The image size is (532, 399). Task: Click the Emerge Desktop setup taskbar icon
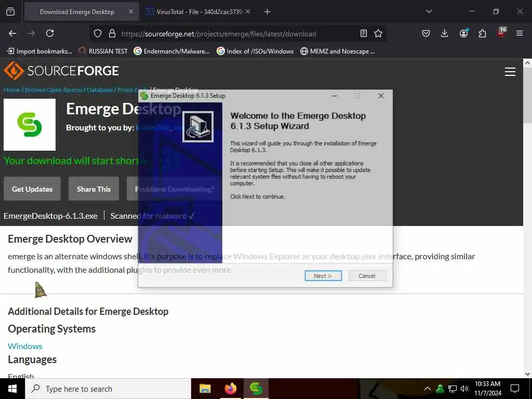tap(256, 389)
